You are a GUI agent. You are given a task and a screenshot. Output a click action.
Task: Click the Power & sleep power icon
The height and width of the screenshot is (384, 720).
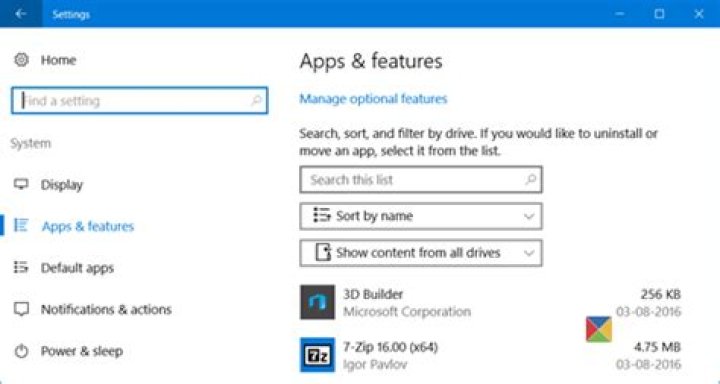(21, 351)
